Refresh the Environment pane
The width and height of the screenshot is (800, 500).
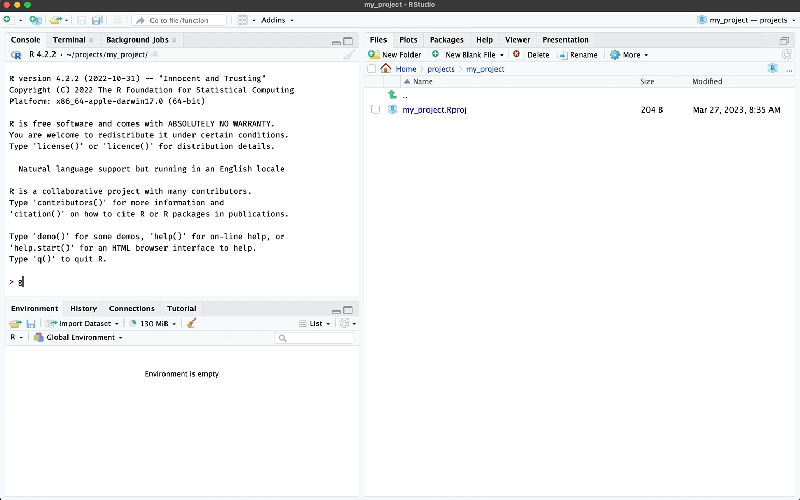click(345, 323)
